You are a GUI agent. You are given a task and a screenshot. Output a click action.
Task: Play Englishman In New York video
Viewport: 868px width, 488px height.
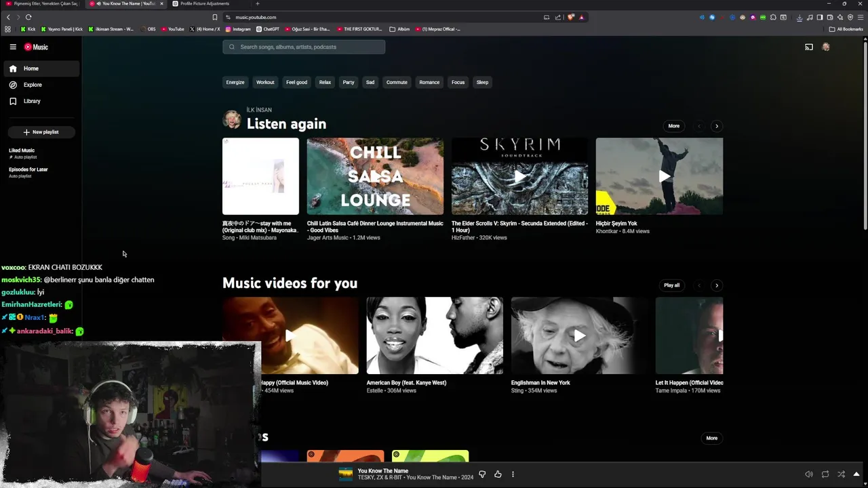tap(579, 335)
